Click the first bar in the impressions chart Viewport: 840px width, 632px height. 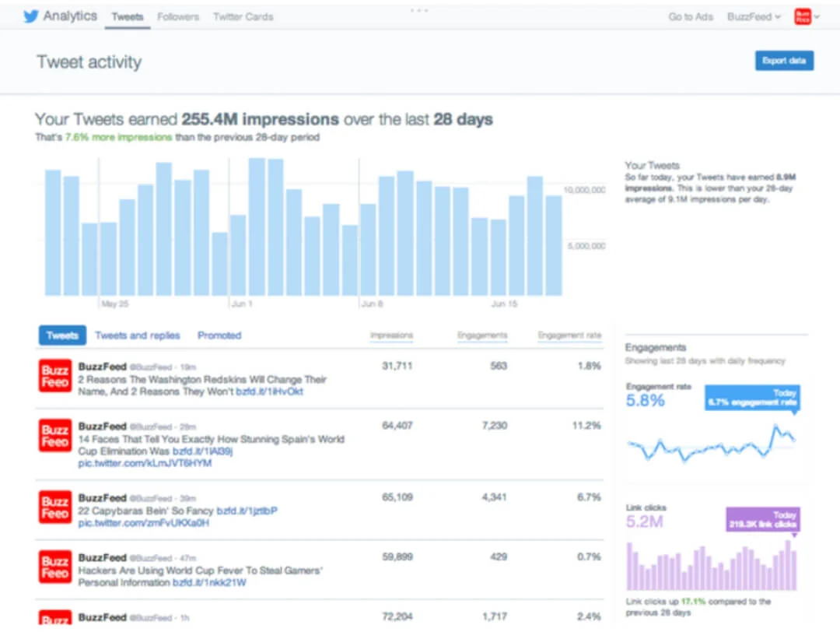(x=53, y=233)
